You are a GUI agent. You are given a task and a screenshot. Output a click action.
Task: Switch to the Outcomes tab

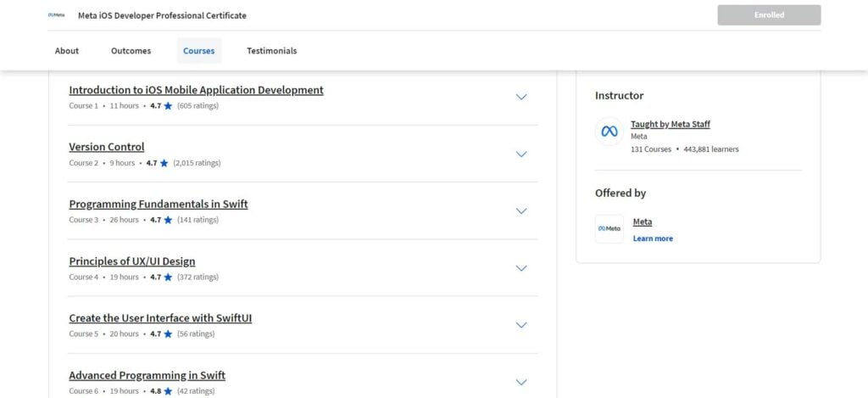[x=131, y=51]
